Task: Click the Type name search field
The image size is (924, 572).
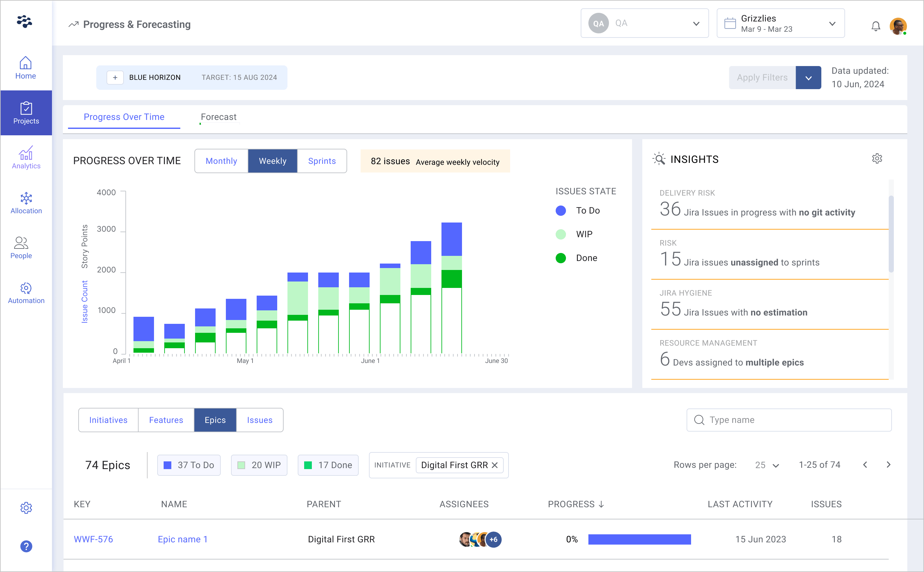Action: click(789, 420)
